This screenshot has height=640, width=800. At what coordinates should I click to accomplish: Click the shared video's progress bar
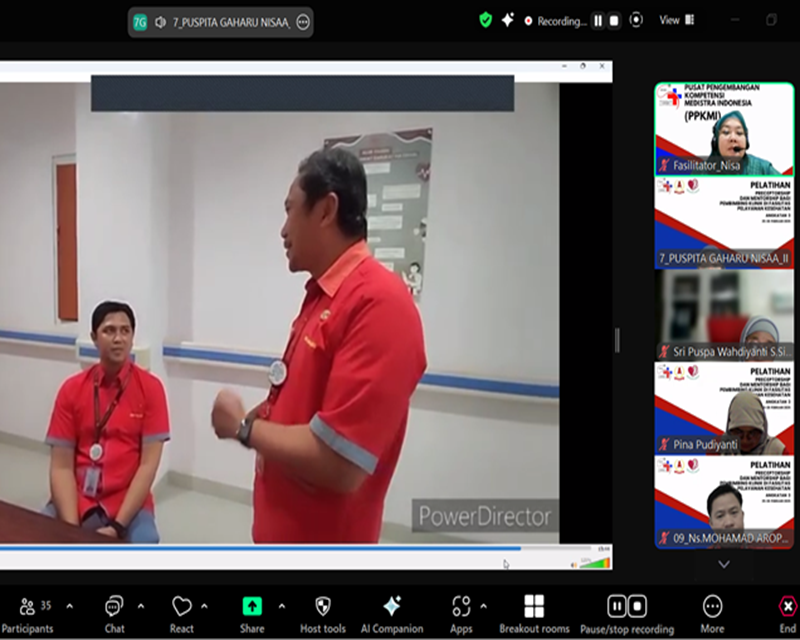260,548
